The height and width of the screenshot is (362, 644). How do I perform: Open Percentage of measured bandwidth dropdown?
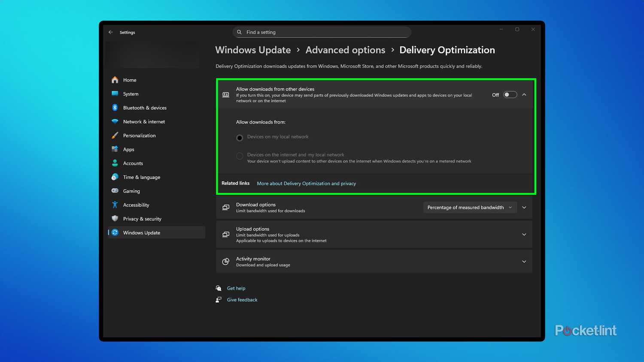469,208
